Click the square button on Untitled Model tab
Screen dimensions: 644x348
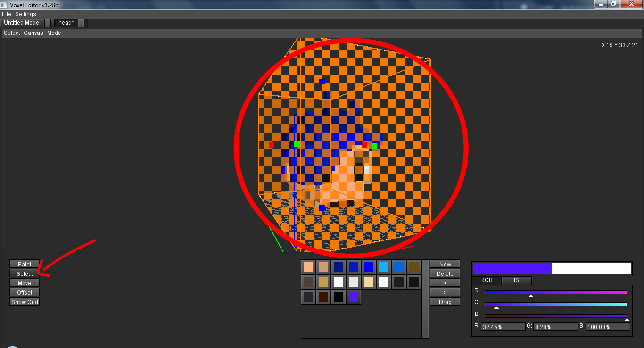tap(48, 23)
